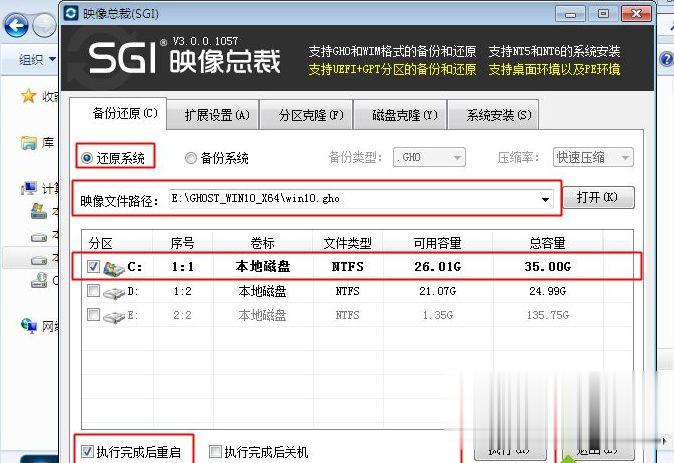Select the 还原系统 radio button
Image resolution: width=674 pixels, height=463 pixels.
[86, 158]
